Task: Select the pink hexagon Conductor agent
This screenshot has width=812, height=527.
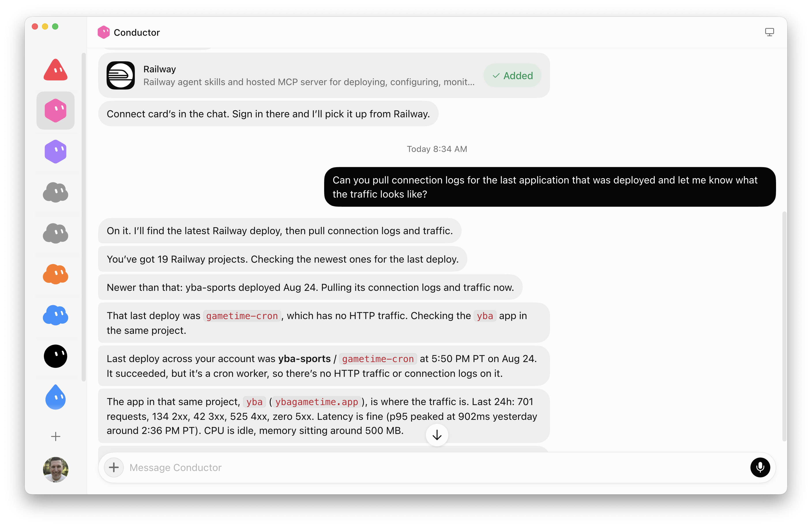Action: (55, 110)
